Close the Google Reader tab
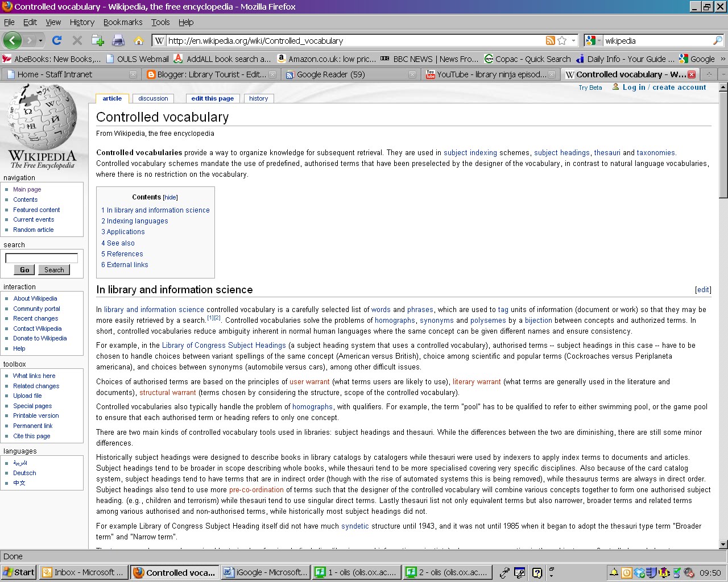The width and height of the screenshot is (728, 582). tap(412, 74)
